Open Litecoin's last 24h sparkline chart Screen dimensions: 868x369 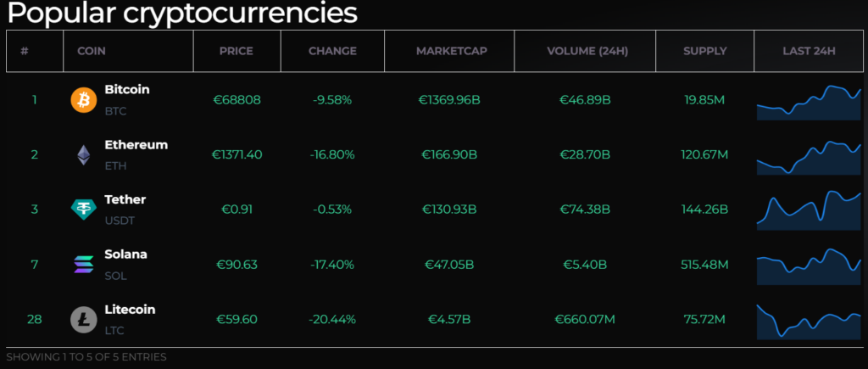coord(809,321)
